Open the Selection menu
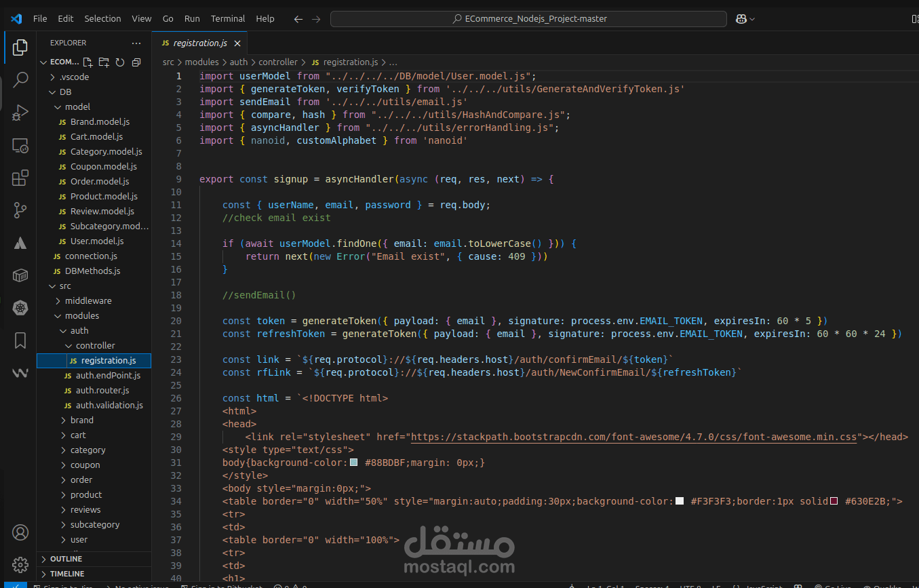 102,19
